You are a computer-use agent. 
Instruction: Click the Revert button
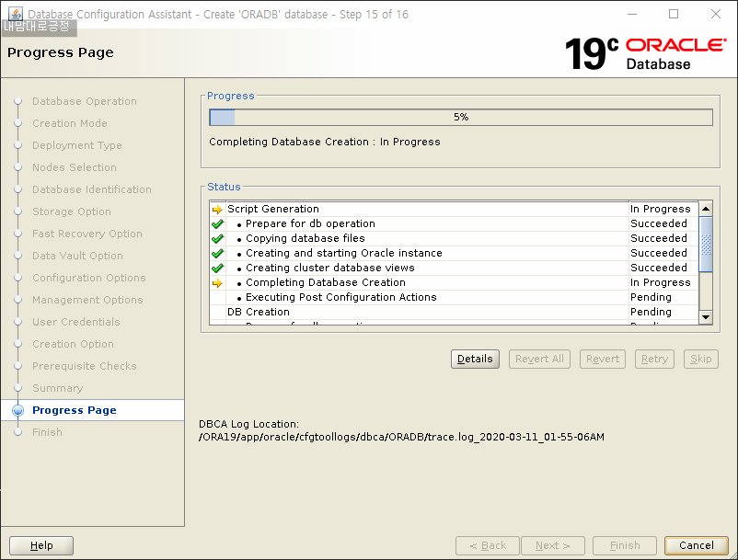pos(603,359)
